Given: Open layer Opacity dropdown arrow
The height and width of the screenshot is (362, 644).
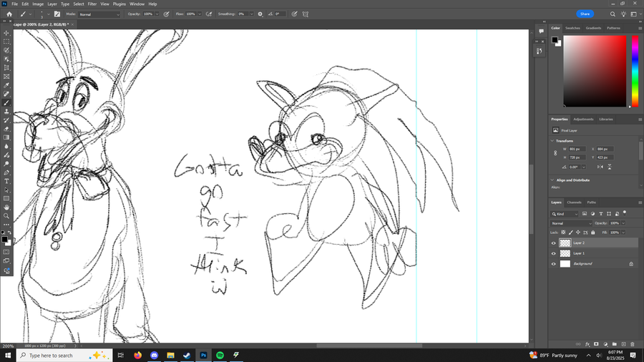Looking at the screenshot, I should click(x=623, y=223).
